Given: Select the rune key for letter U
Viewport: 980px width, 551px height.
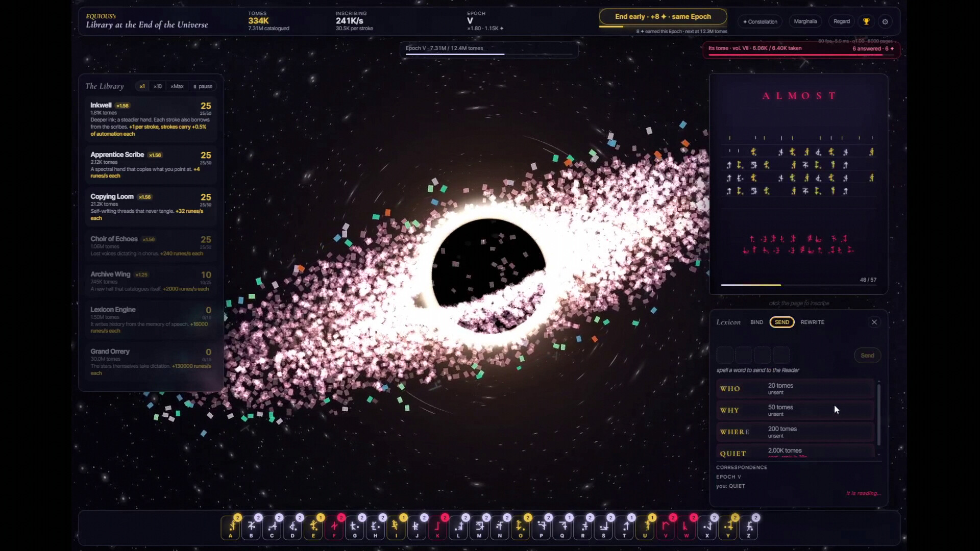Looking at the screenshot, I should [645, 528].
